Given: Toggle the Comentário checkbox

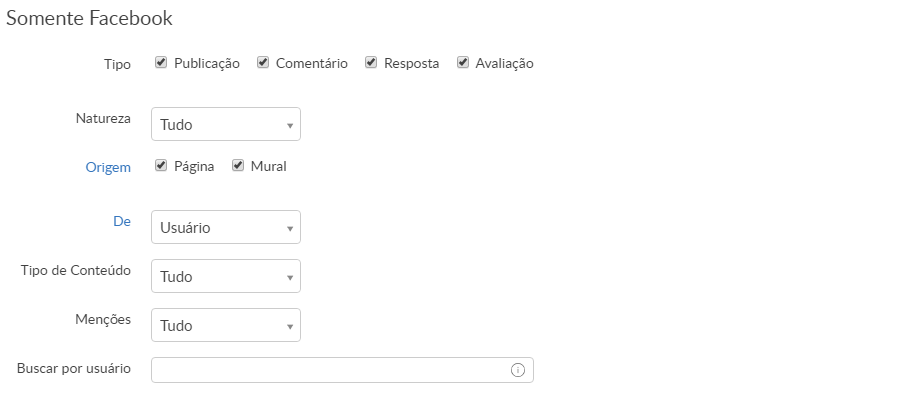Looking at the screenshot, I should pyautogui.click(x=263, y=63).
